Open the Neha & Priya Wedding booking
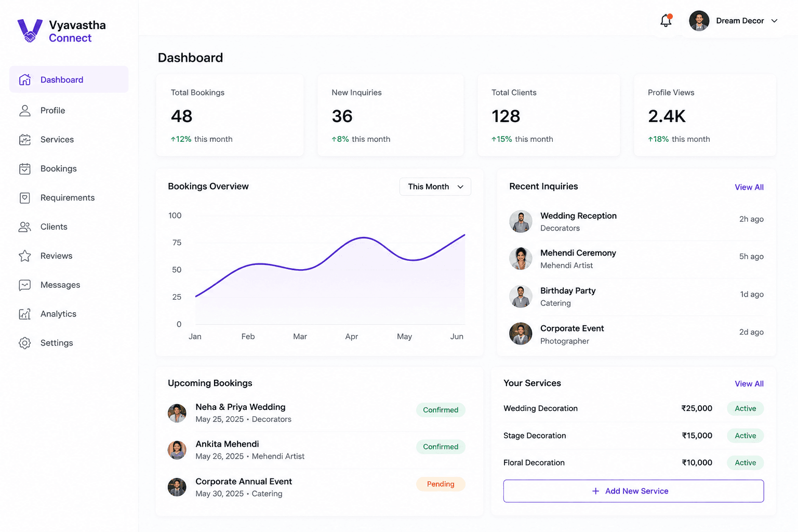Screen dimensions: 798x532 click(x=241, y=407)
